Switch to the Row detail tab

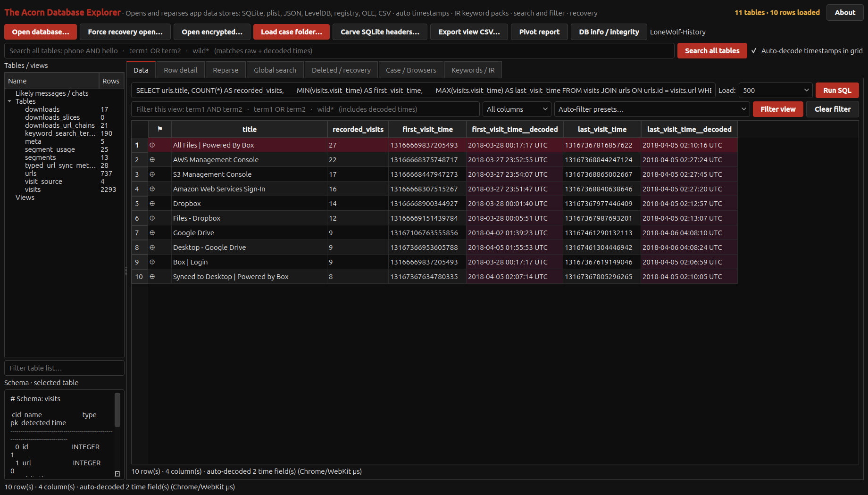180,70
